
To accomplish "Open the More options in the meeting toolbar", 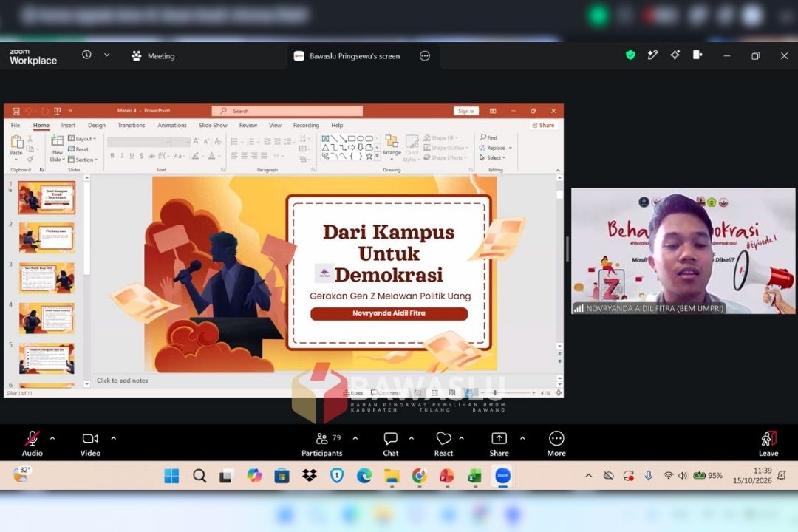I will 556,444.
